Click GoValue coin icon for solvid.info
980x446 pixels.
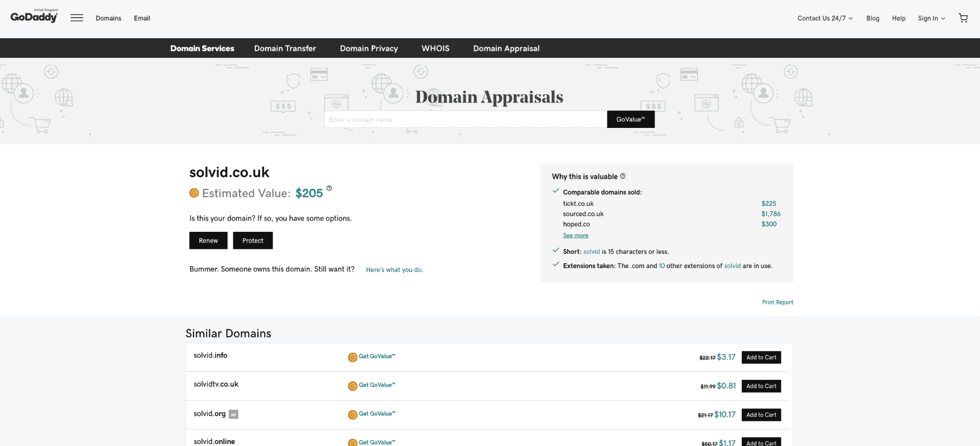(352, 357)
